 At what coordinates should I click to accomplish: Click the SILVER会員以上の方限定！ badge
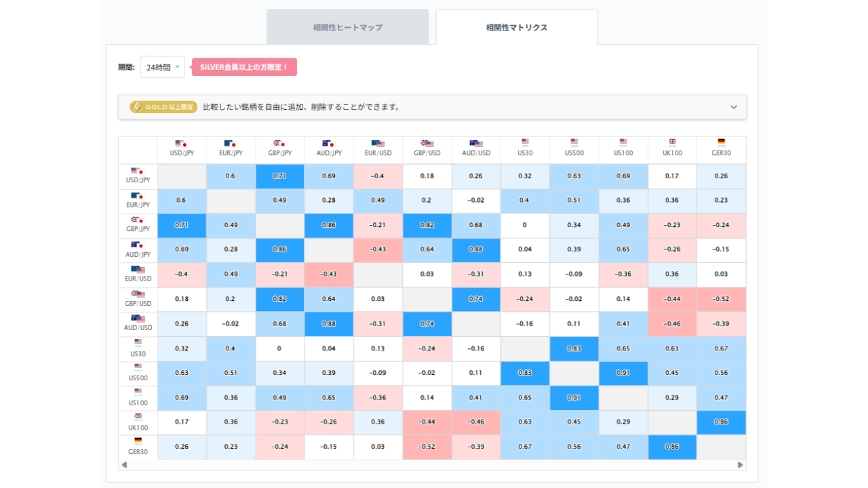click(x=244, y=67)
